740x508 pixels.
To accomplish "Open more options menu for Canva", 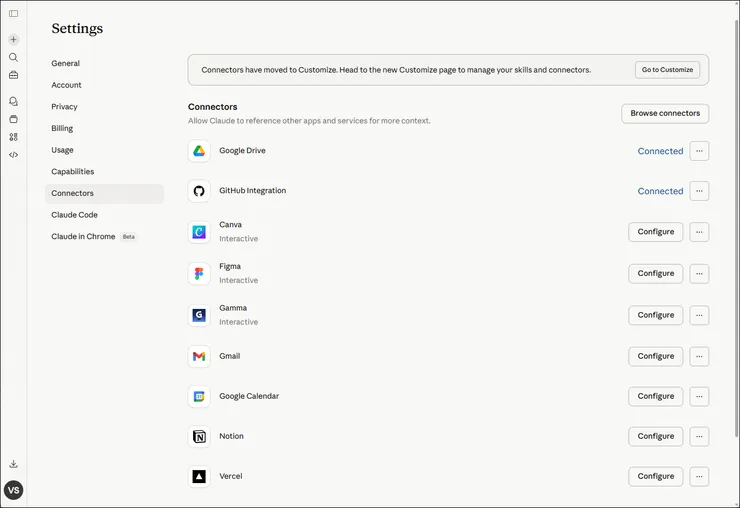I will 699,232.
